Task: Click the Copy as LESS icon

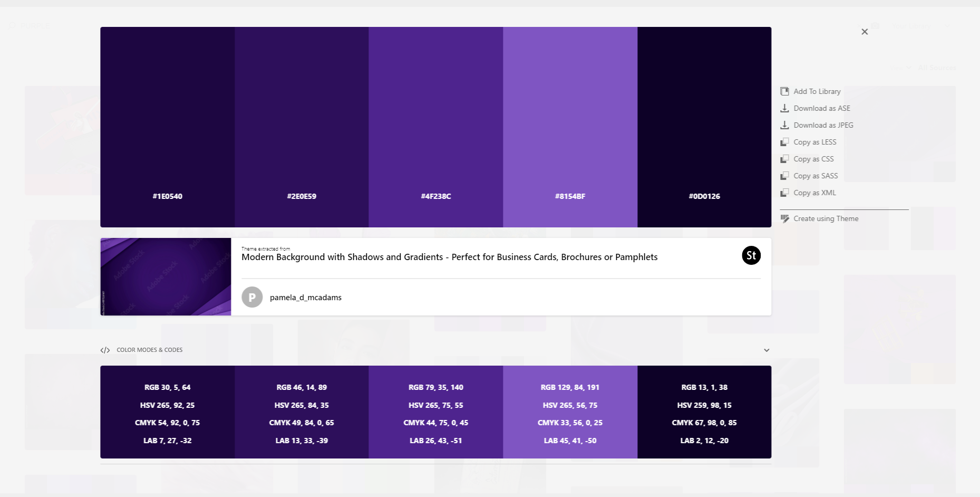Action: pos(784,142)
